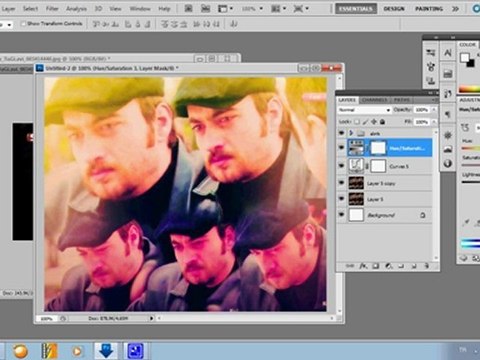Open the Paragraph panel icon

tap(448, 115)
